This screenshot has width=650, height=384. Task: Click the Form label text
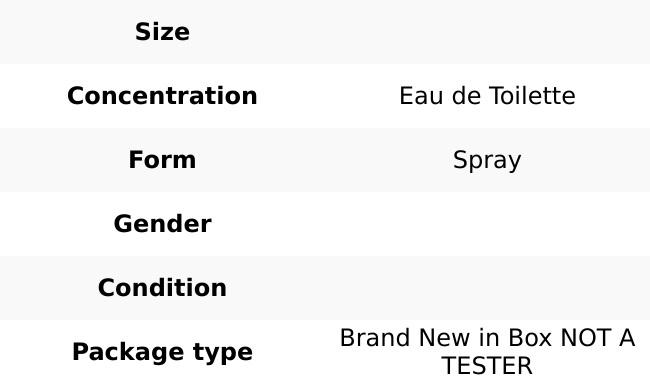(162, 160)
